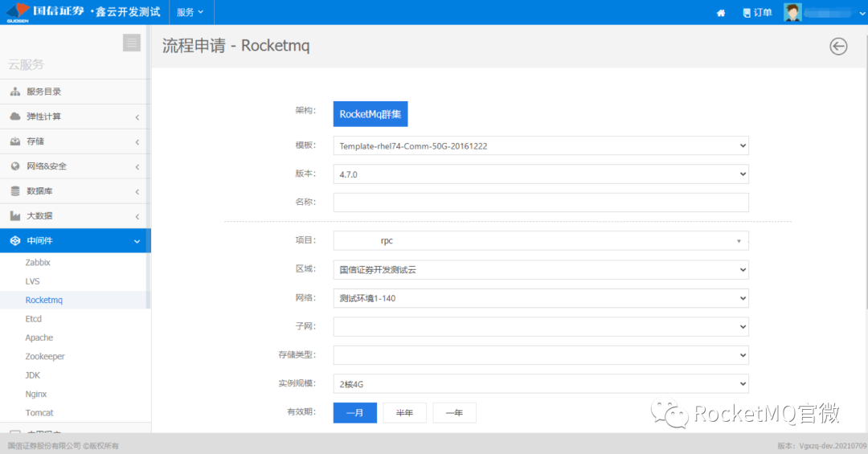
Task: Open the 区域 region dropdown
Action: (541, 270)
